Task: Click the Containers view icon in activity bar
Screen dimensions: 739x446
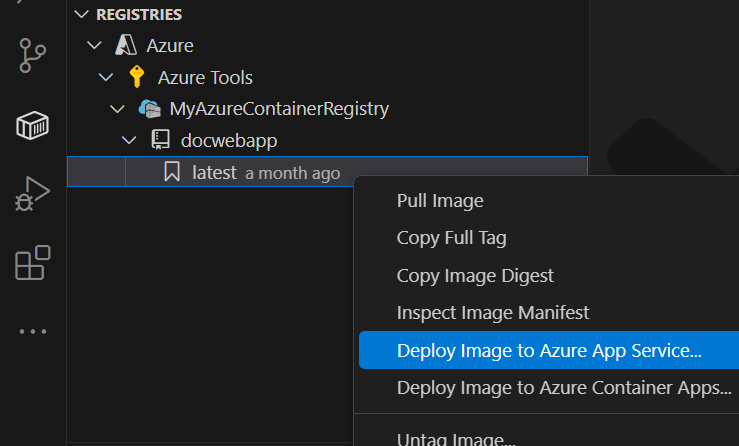Action: click(33, 126)
